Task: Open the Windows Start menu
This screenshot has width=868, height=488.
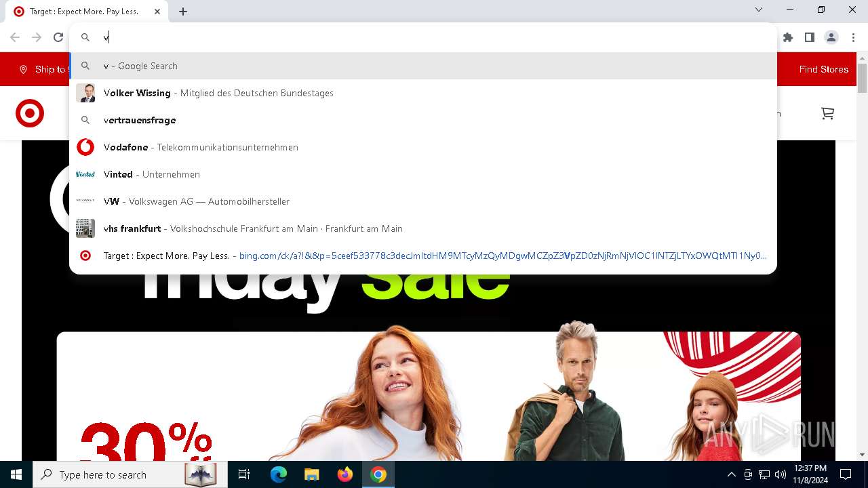Action: 16,474
